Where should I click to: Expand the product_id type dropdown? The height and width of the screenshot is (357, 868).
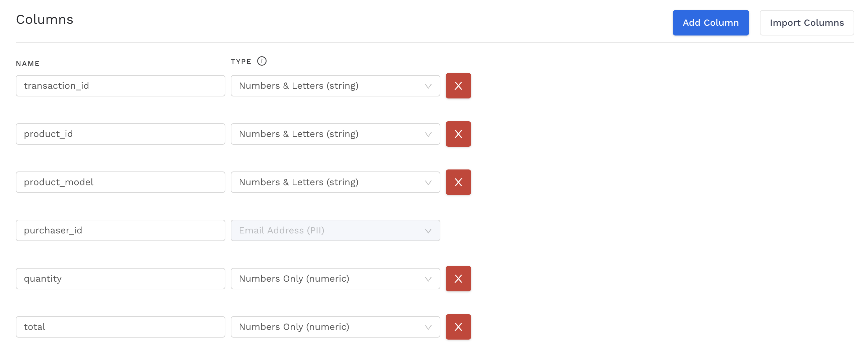point(335,134)
